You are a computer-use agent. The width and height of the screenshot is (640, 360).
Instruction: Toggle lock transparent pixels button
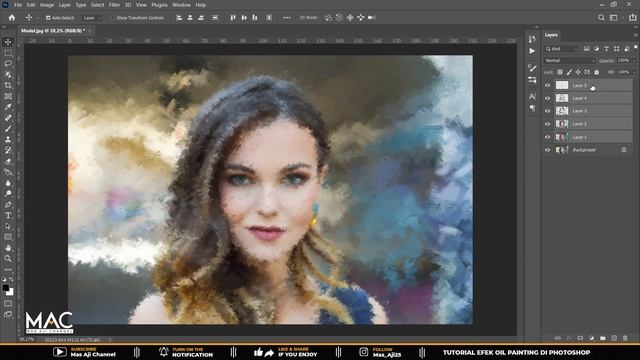pos(560,72)
